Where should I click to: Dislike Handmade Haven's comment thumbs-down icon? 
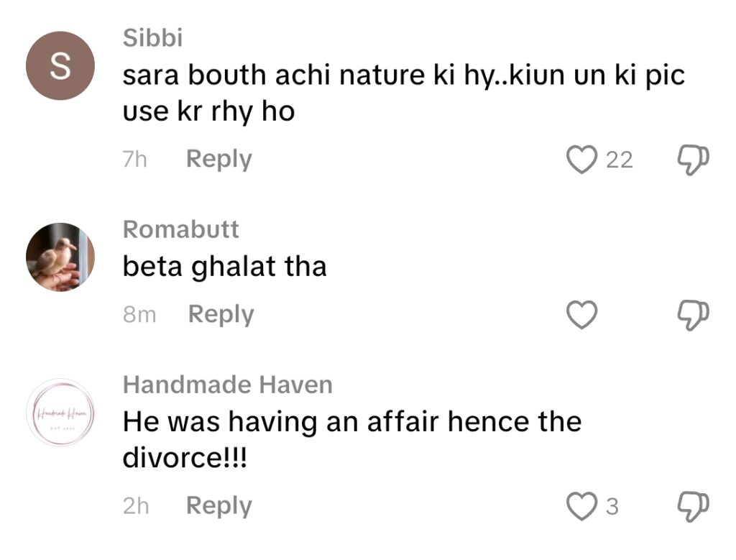693,507
